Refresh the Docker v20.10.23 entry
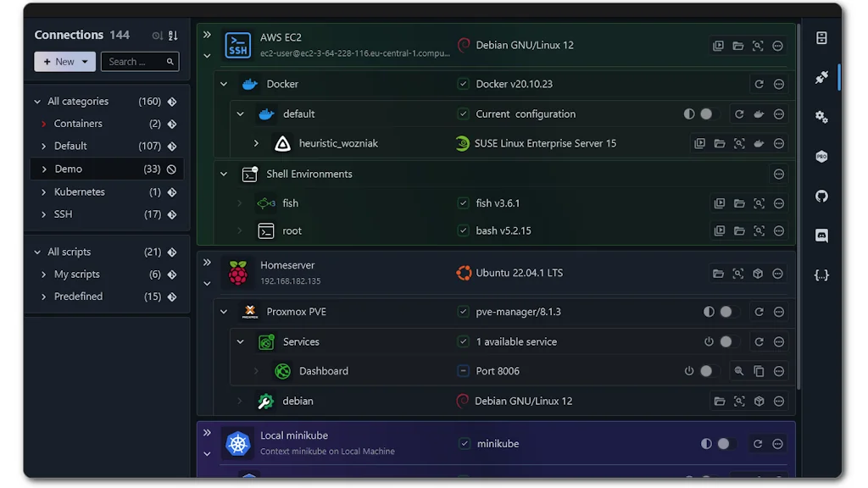Image resolution: width=868 pixels, height=488 pixels. click(759, 84)
